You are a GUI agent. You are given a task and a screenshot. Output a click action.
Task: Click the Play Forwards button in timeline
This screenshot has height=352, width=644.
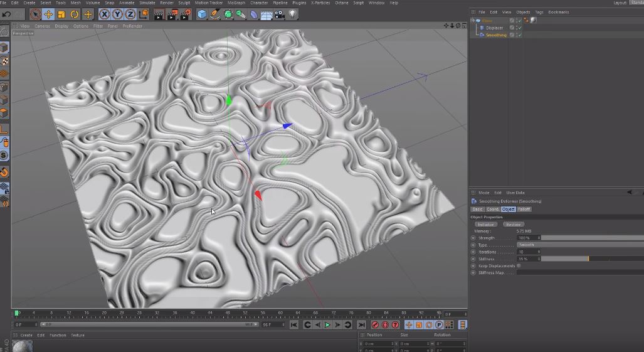point(327,325)
